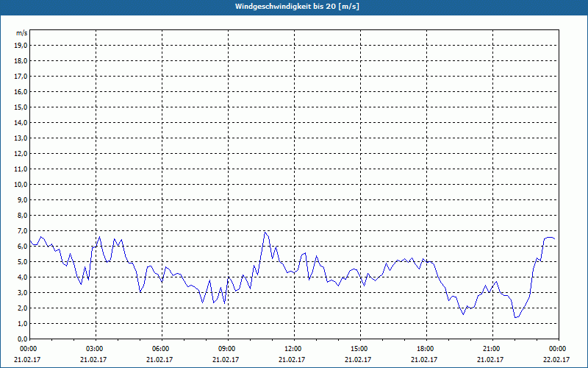Click the highest peak of the blue wind line
The height and width of the screenshot is (368, 588).
click(x=265, y=233)
